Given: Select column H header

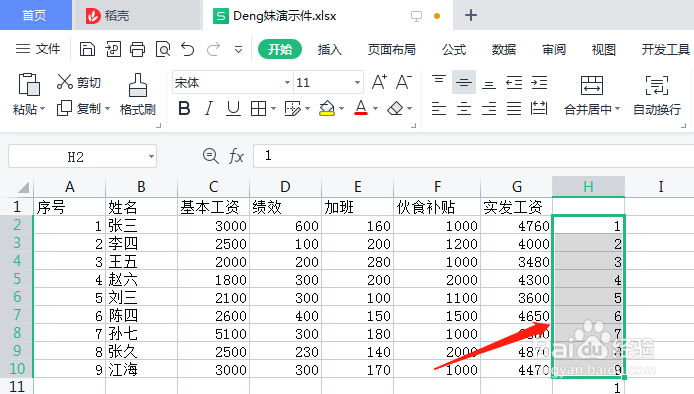Looking at the screenshot, I should coord(588,186).
